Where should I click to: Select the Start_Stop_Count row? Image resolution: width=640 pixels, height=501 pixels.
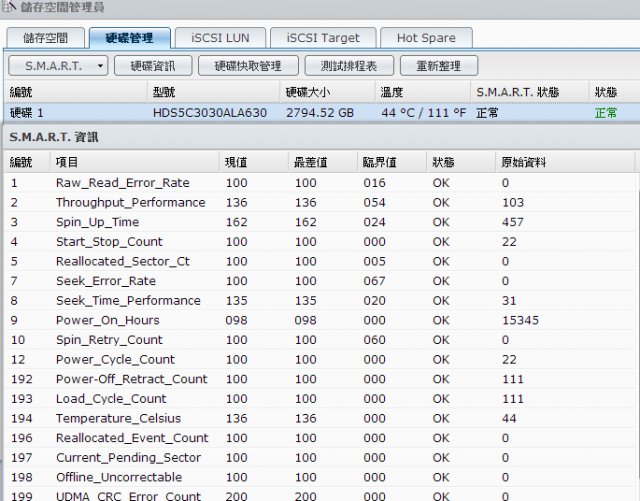click(x=320, y=241)
